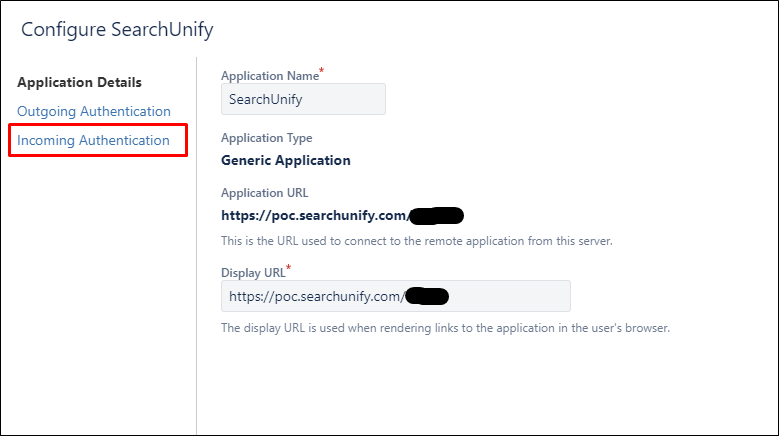Select the Application Details section
The height and width of the screenshot is (436, 779).
[79, 82]
